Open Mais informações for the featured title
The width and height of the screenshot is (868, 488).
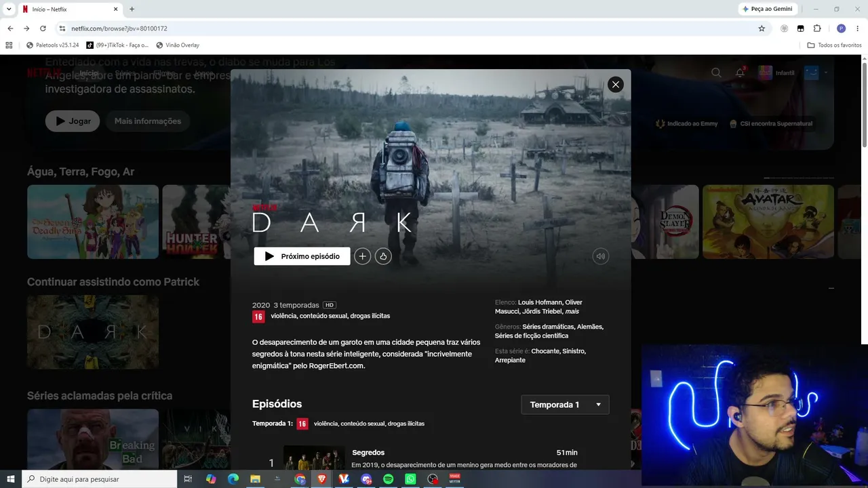pyautogui.click(x=148, y=121)
